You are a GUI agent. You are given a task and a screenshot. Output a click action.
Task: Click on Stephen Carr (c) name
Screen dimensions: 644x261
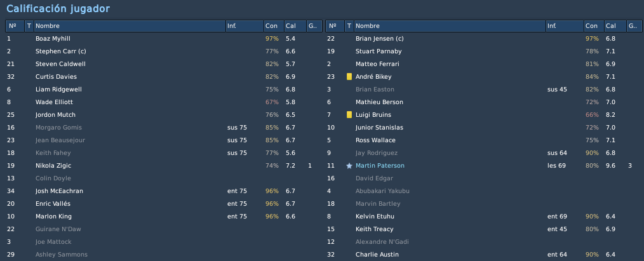click(x=61, y=51)
